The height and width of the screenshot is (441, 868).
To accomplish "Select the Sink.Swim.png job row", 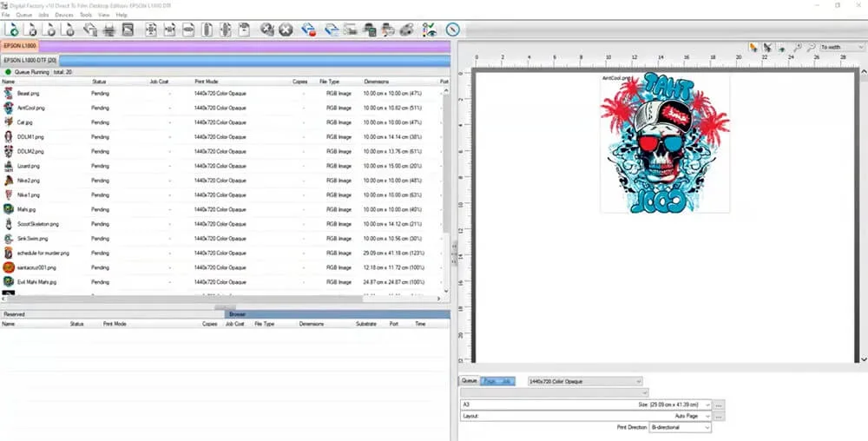I will [x=221, y=239].
